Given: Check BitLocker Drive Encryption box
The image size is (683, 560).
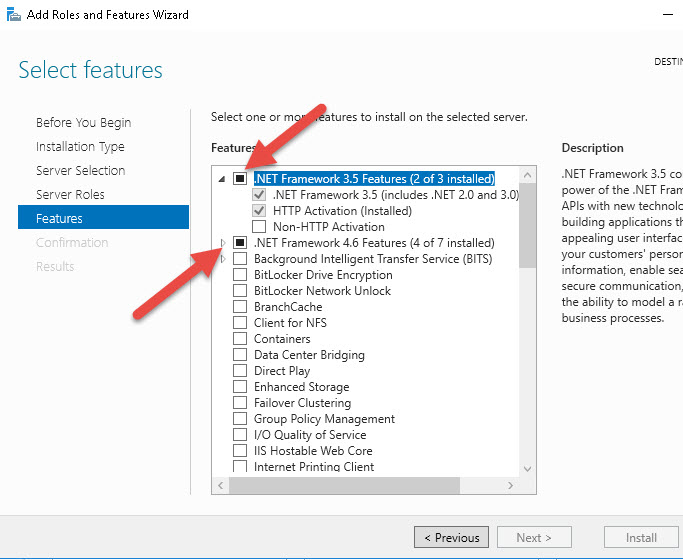Looking at the screenshot, I should [x=240, y=275].
